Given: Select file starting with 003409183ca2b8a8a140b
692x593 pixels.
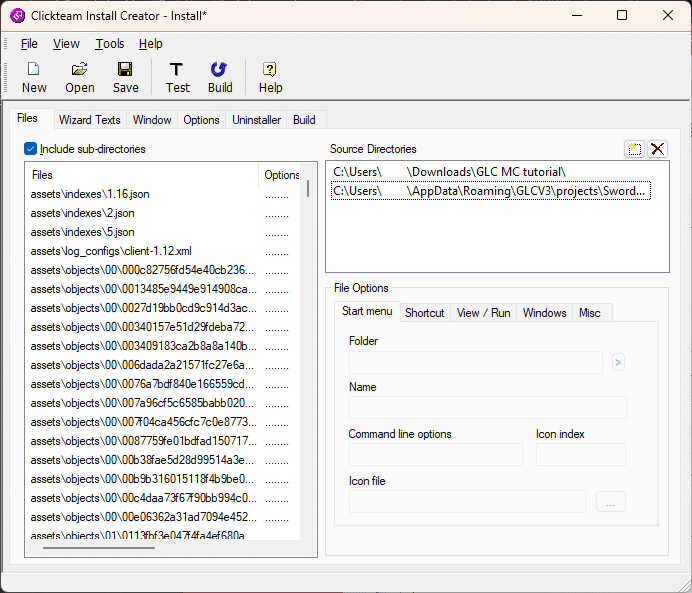Looking at the screenshot, I should click(143, 346).
